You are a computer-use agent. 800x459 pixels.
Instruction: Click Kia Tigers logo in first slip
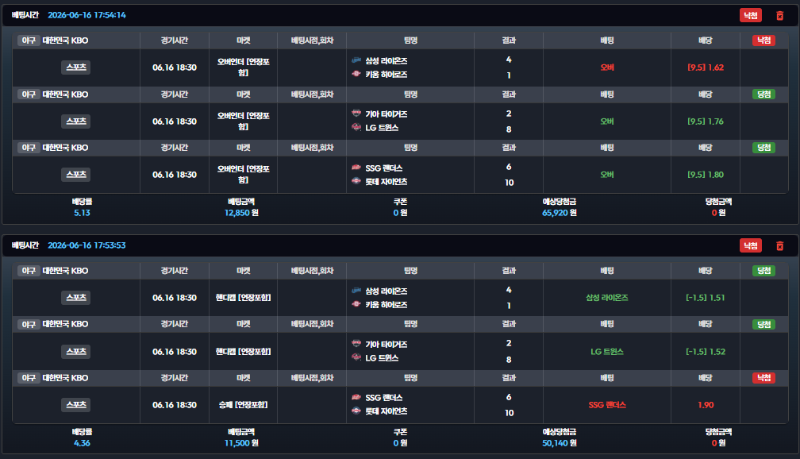point(356,114)
